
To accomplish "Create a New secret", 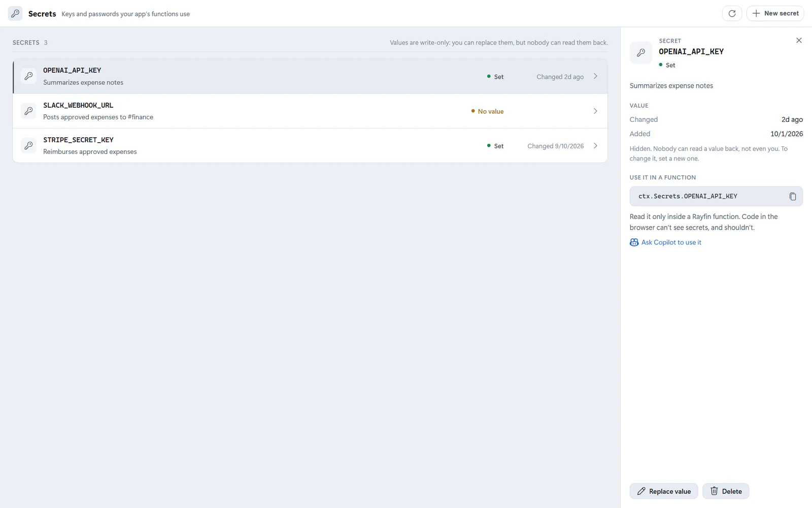I will coord(775,13).
